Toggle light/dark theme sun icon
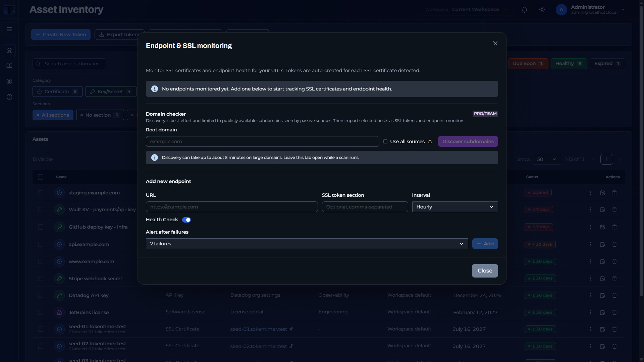The width and height of the screenshot is (644, 362). pos(542,10)
